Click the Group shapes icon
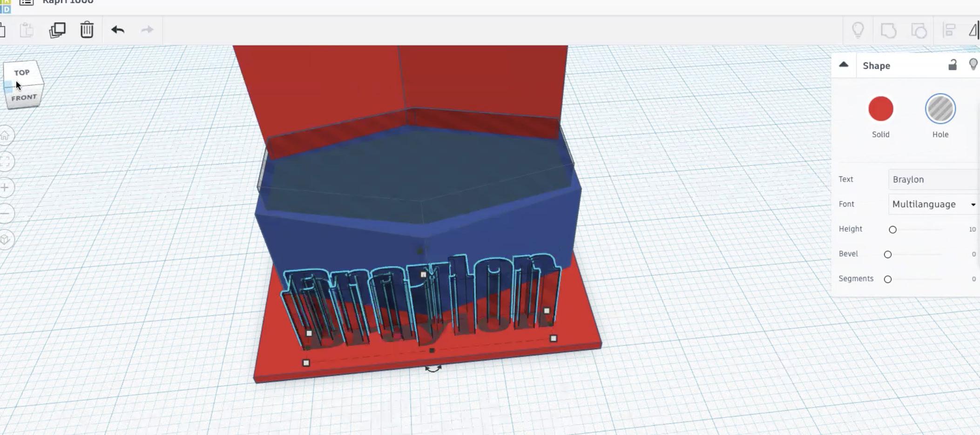This screenshot has height=435, width=980. (x=888, y=31)
